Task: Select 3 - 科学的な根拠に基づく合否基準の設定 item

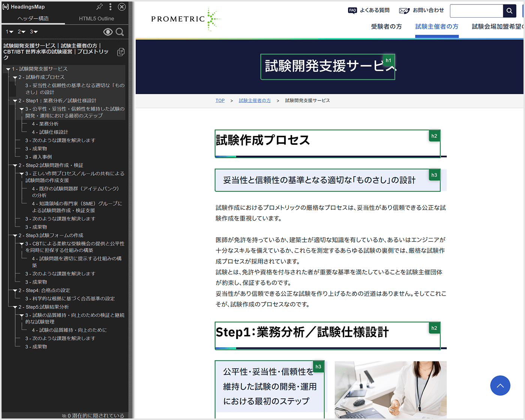Action: click(70, 298)
